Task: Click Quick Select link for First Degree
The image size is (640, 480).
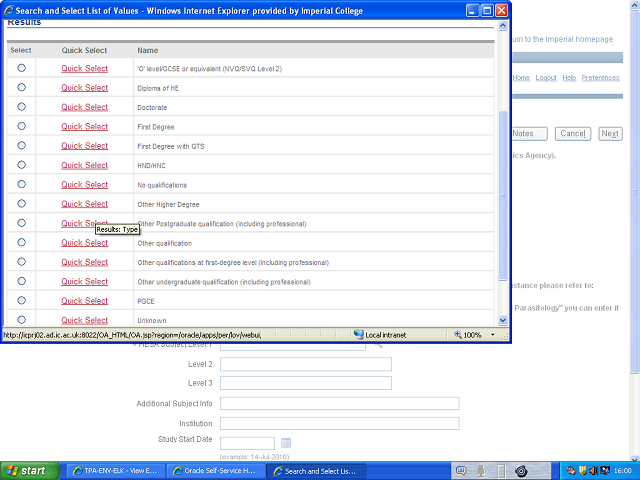Action: pos(84,127)
